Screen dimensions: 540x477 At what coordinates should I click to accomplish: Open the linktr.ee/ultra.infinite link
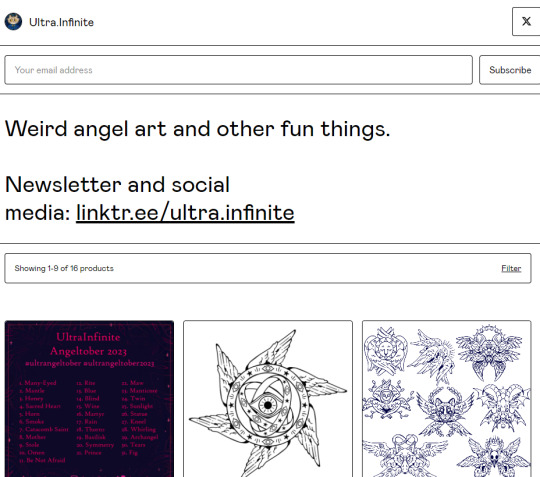(x=185, y=212)
